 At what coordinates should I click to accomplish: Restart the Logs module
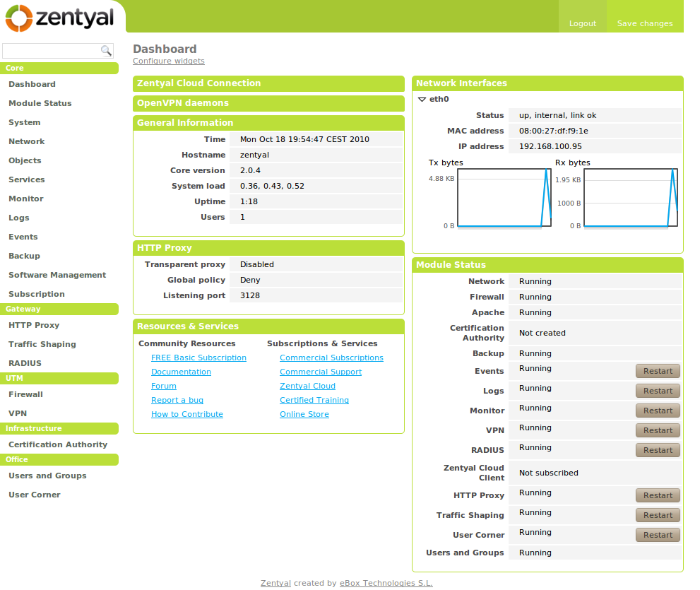pyautogui.click(x=658, y=391)
